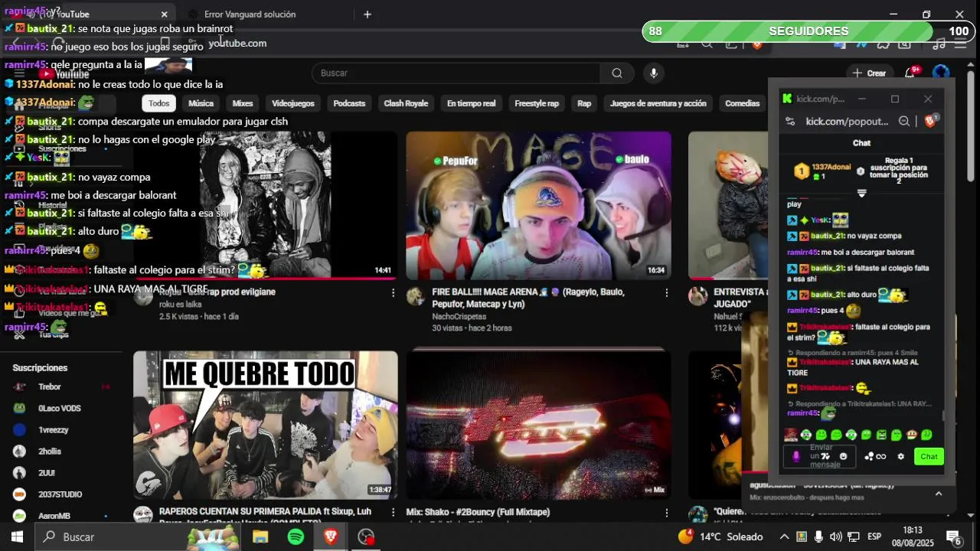The image size is (980, 551).
Task: Click the Kick chat scrollbar thumb
Action: point(943,416)
